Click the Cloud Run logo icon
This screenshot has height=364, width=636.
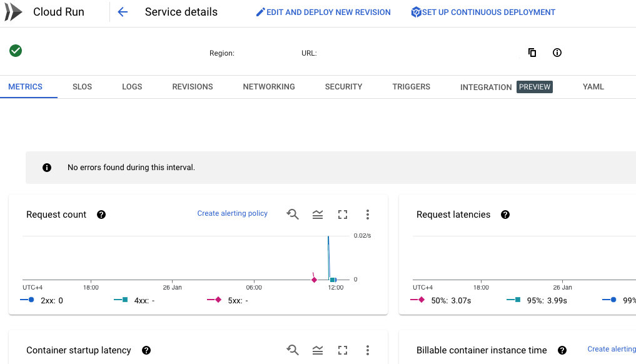point(13,12)
